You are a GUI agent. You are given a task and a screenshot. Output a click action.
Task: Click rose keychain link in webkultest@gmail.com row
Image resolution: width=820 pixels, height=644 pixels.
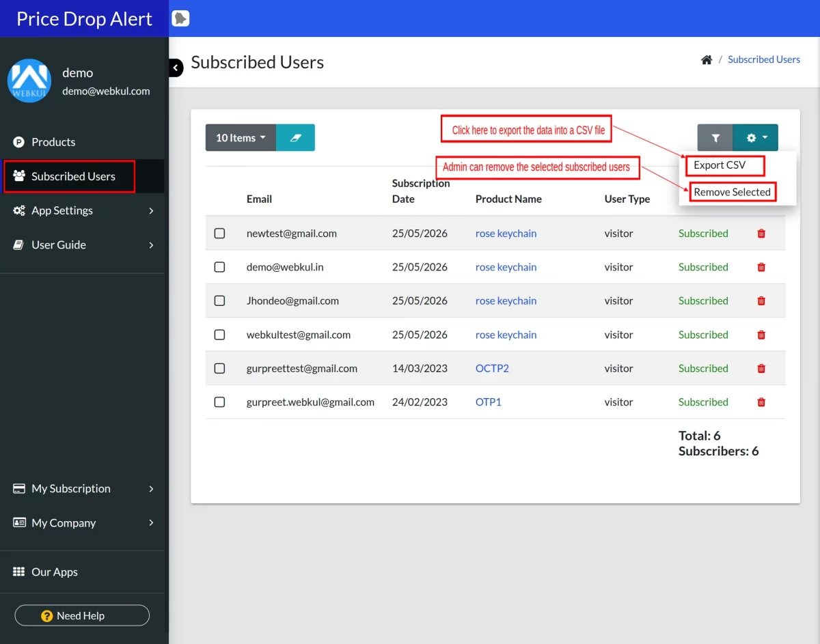(x=506, y=335)
